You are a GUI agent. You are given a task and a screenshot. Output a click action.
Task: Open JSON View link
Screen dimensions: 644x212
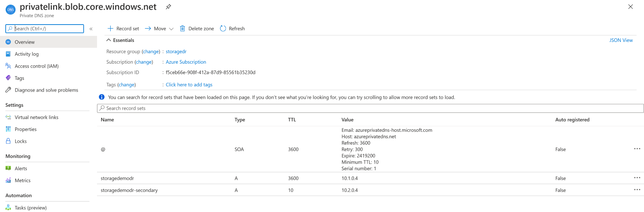pyautogui.click(x=621, y=40)
